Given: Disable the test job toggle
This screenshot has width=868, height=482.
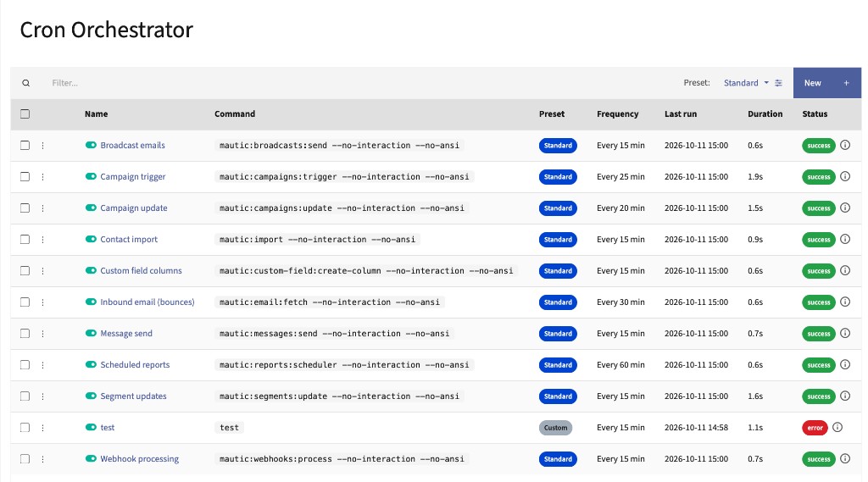Looking at the screenshot, I should click(91, 427).
